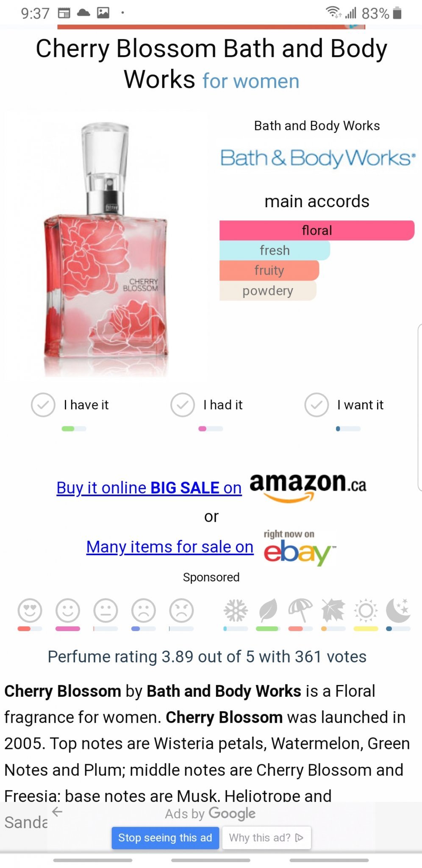This screenshot has height=868, width=422.
Task: Tap 'Stop seeing this ad' button
Action: (165, 837)
